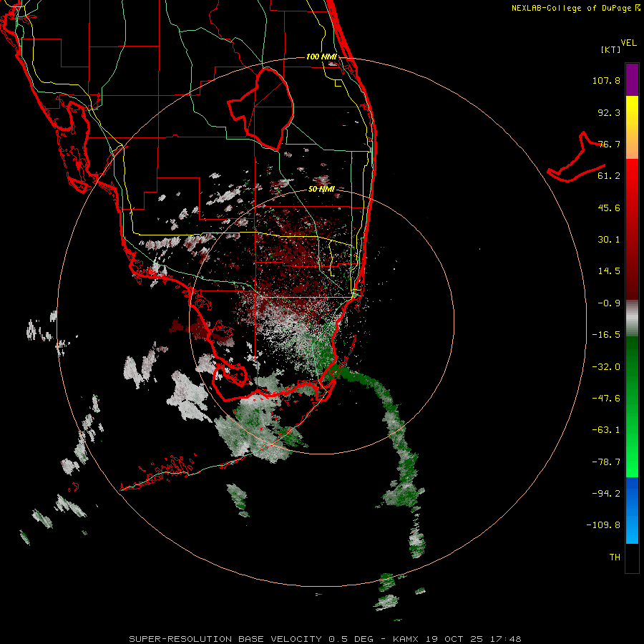Click the -32.0 velocity scale value

606,367
